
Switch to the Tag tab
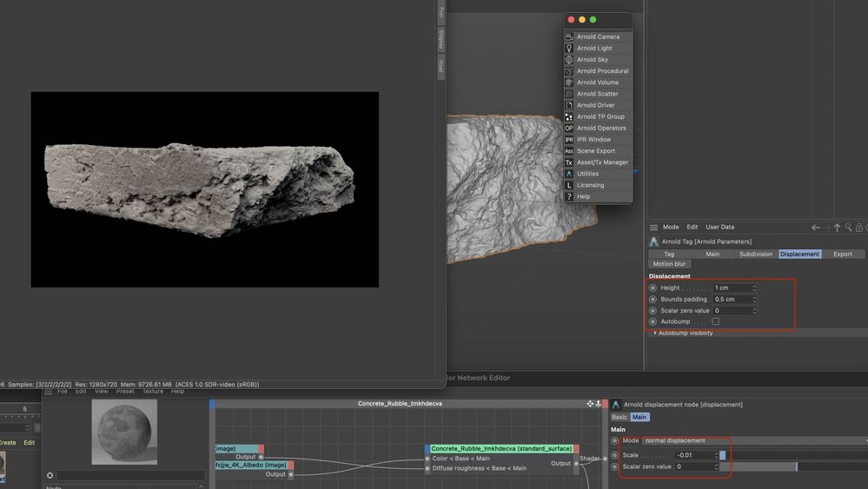click(669, 254)
